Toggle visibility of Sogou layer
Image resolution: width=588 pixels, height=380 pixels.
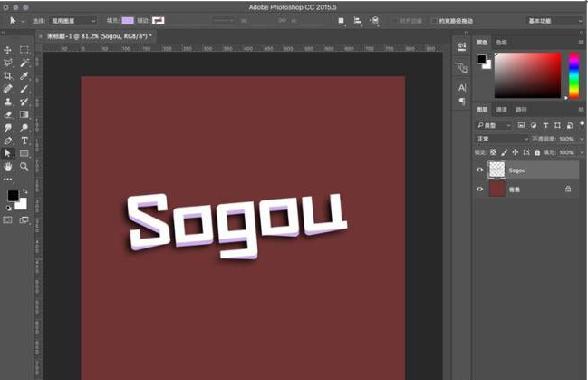tap(479, 170)
